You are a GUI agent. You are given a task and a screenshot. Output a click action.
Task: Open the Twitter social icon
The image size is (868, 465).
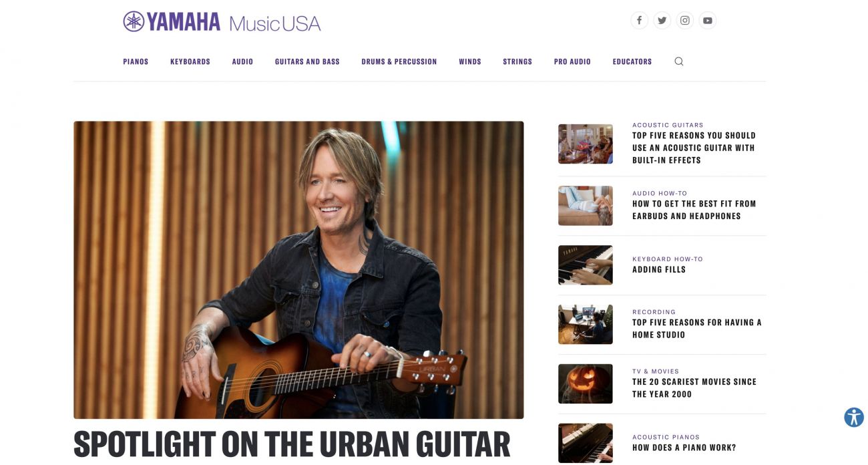click(x=662, y=20)
